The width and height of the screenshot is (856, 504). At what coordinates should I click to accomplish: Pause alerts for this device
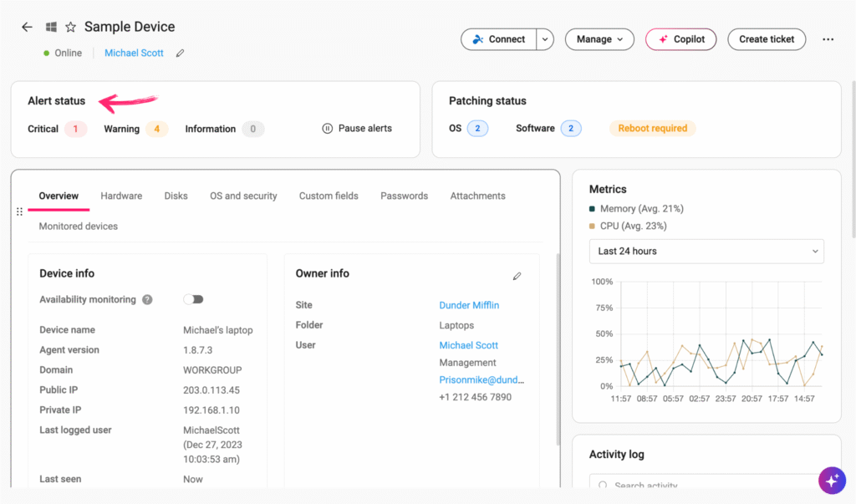coord(357,129)
